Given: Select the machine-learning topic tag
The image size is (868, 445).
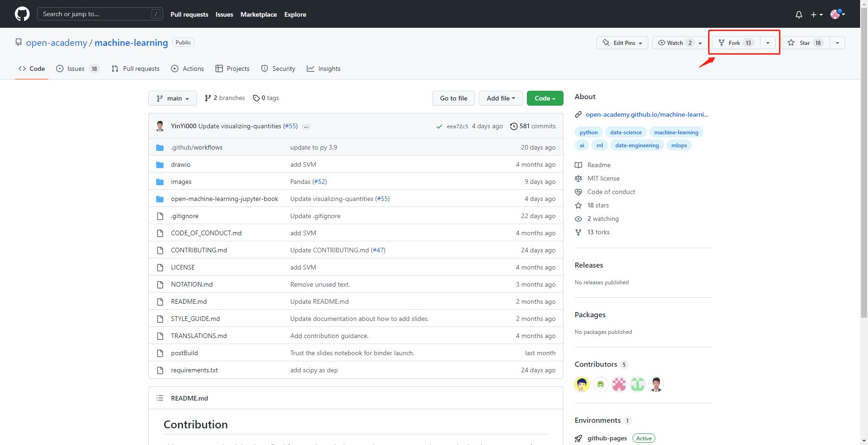Looking at the screenshot, I should 676,132.
